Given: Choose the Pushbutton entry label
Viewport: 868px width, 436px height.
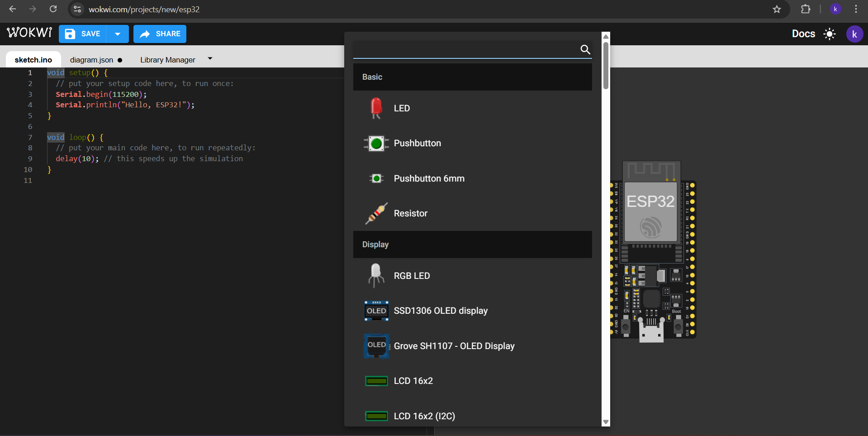Looking at the screenshot, I should [417, 144].
